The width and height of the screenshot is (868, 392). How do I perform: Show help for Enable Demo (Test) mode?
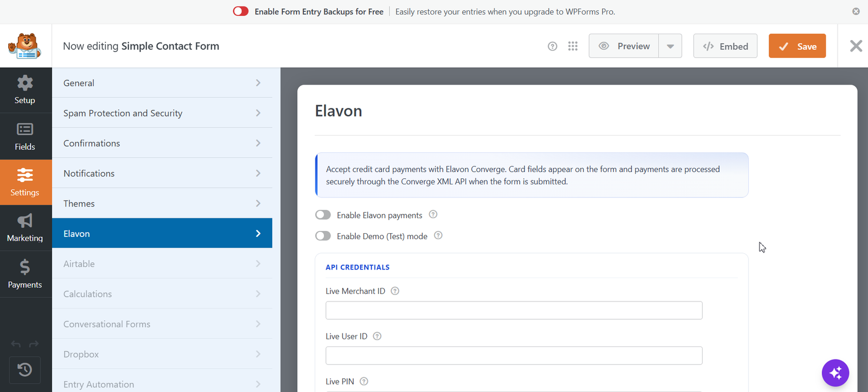point(438,235)
